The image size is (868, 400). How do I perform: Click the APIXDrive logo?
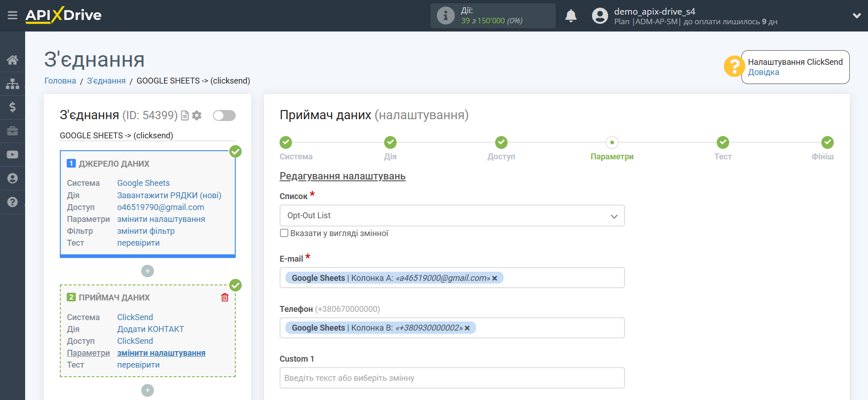coord(64,15)
